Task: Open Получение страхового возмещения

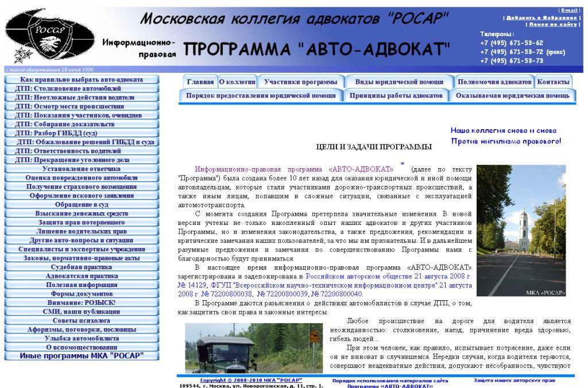Action: click(x=82, y=187)
